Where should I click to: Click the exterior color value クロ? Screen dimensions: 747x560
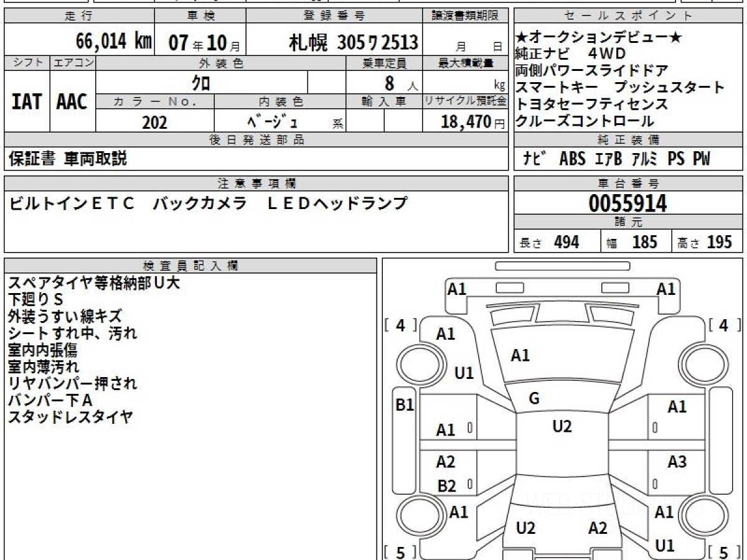coord(201,82)
